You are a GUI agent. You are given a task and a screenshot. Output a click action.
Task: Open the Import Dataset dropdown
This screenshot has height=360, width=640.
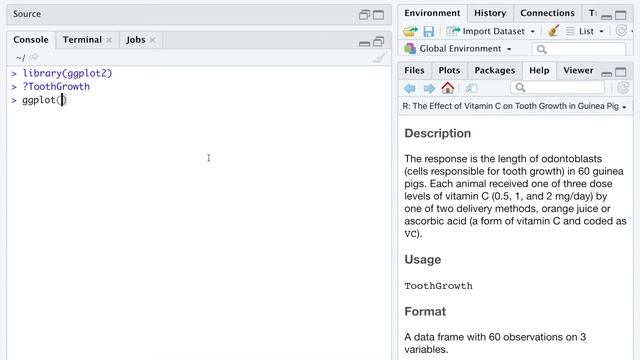click(490, 31)
